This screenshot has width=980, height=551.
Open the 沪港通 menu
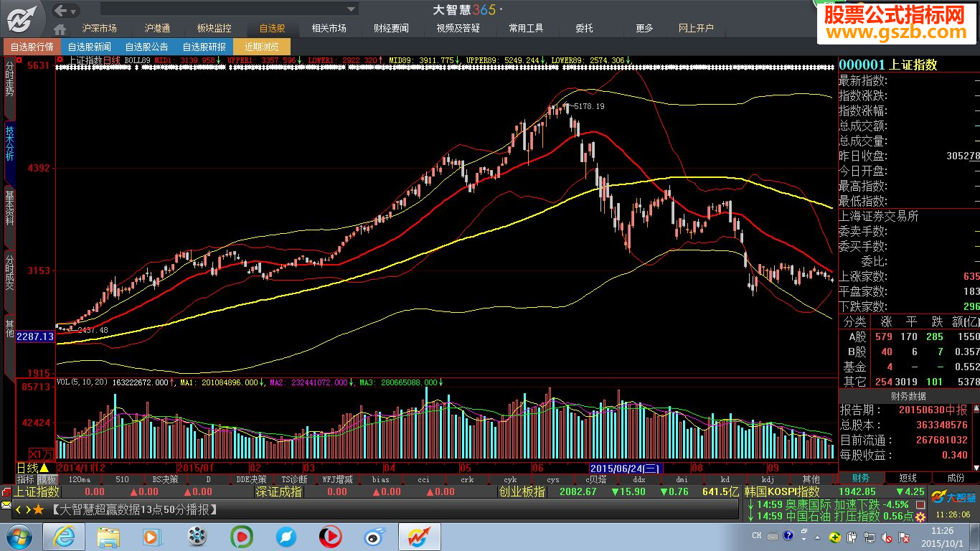(157, 28)
